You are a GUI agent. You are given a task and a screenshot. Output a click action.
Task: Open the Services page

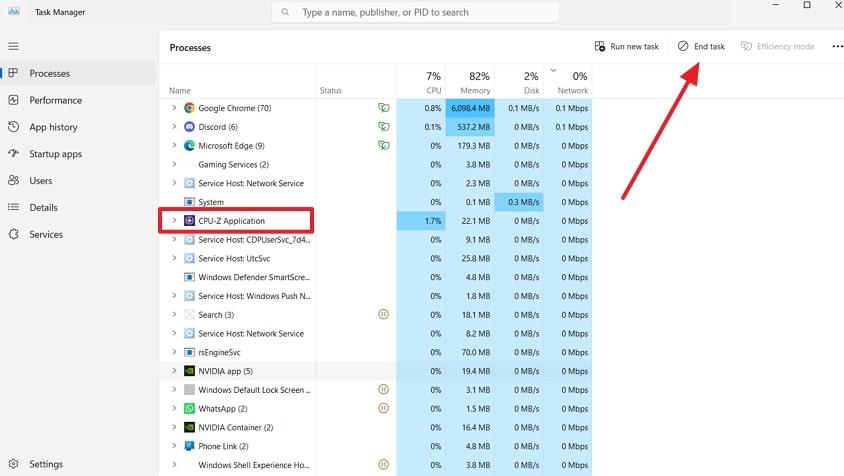coord(79,235)
